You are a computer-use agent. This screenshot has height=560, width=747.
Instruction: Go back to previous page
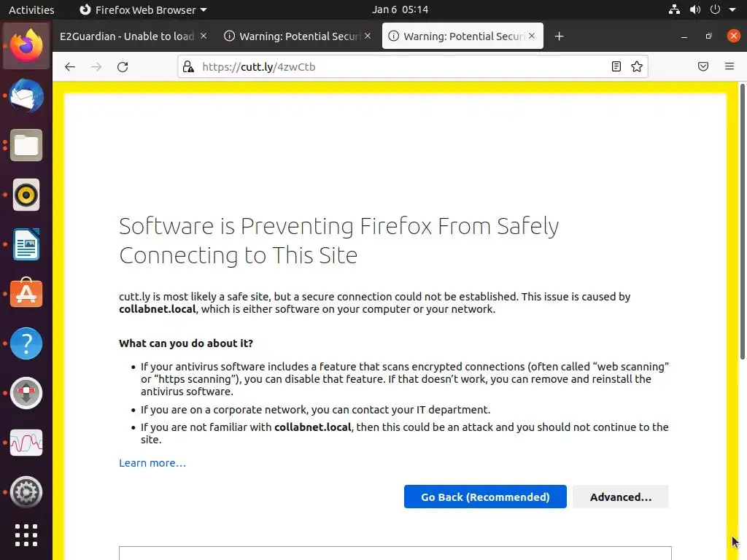click(70, 67)
